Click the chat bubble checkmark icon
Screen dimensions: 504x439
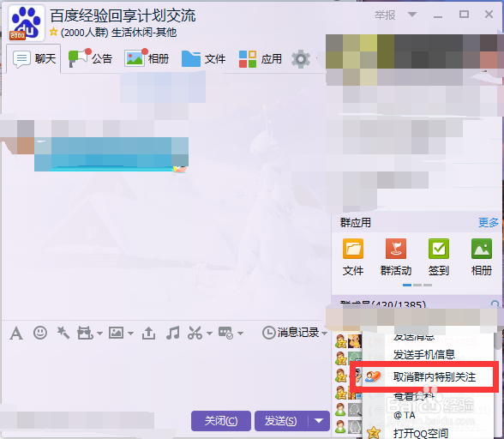225,333
